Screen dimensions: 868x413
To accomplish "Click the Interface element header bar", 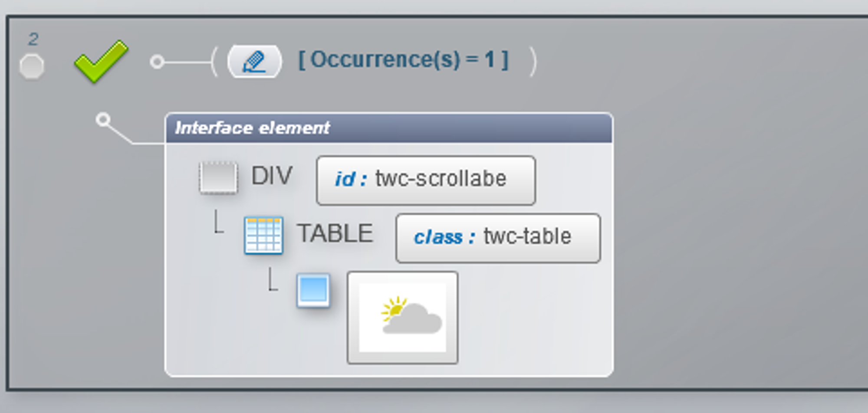I will pos(389,128).
